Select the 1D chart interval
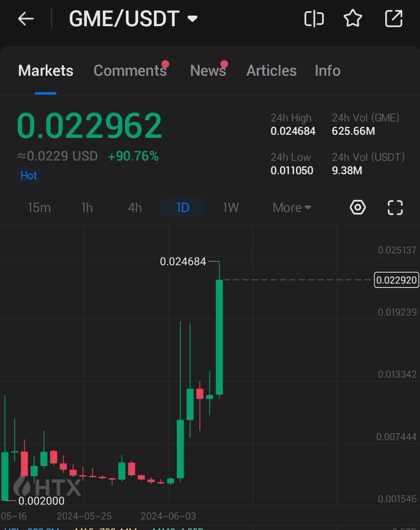Screen dimensions: 420x530 183,208
